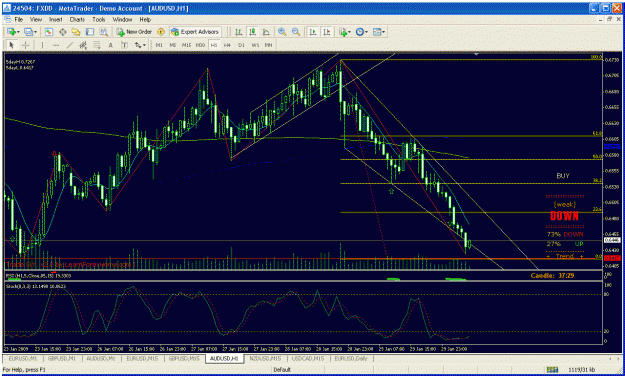Expand the Profiles dropdown arrow
The image size is (625, 376).
35,32
